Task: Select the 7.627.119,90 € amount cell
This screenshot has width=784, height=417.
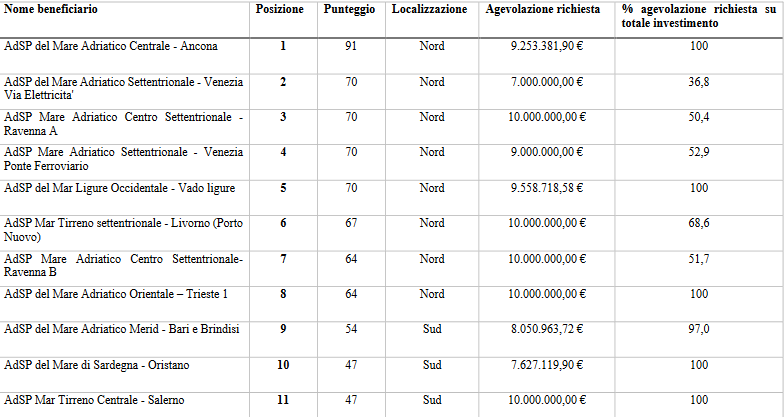Action: (x=546, y=365)
